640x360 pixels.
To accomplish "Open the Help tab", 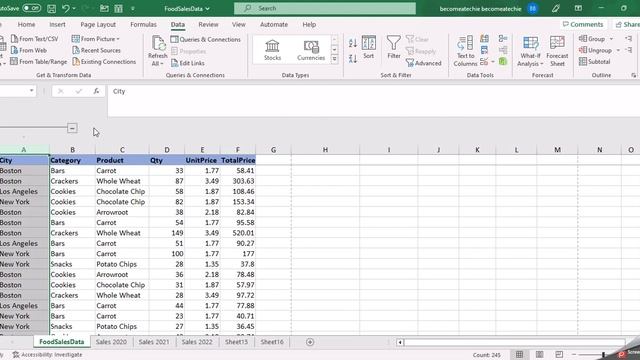I will (309, 24).
